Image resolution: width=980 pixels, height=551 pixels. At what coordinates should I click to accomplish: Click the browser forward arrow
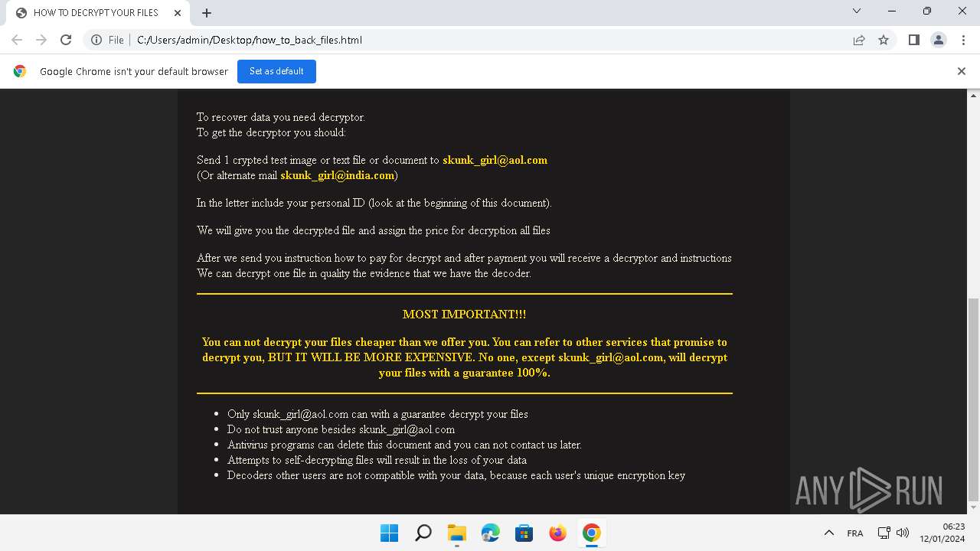coord(41,40)
